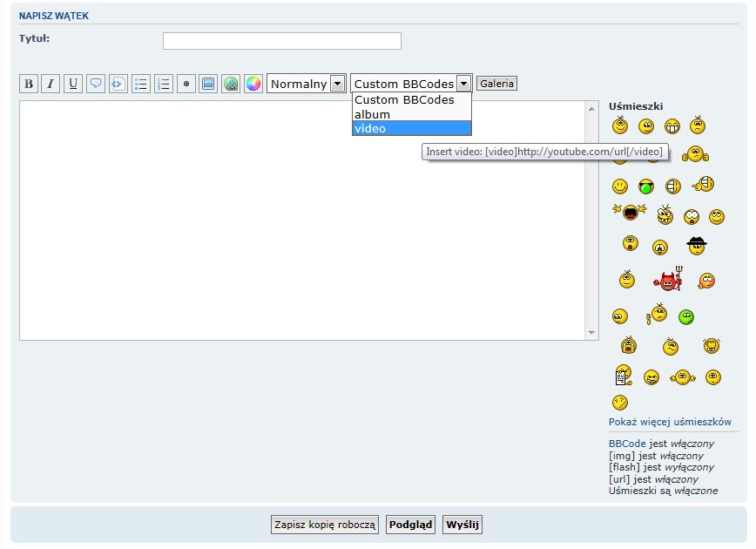This screenshot has width=756, height=549.
Task: Click into the Tytuł input field
Action: coord(281,41)
